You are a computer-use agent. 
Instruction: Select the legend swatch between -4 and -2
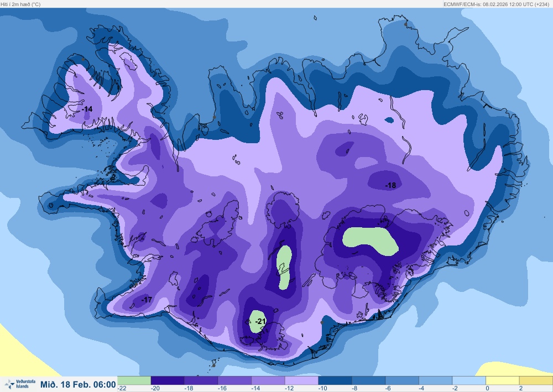click(436, 380)
